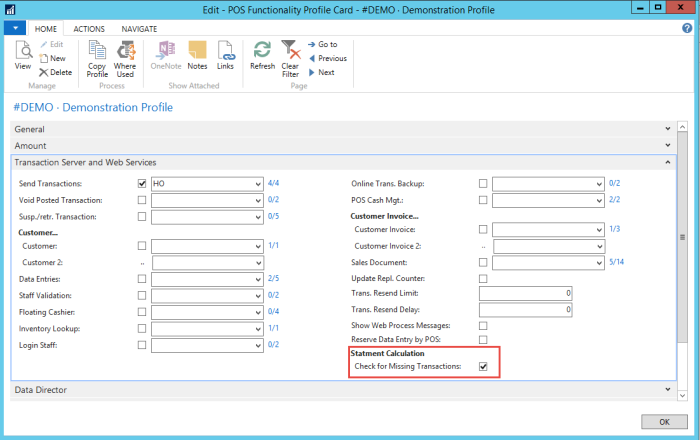Image resolution: width=700 pixels, height=440 pixels.
Task: Open Help using the question mark icon
Action: click(687, 28)
